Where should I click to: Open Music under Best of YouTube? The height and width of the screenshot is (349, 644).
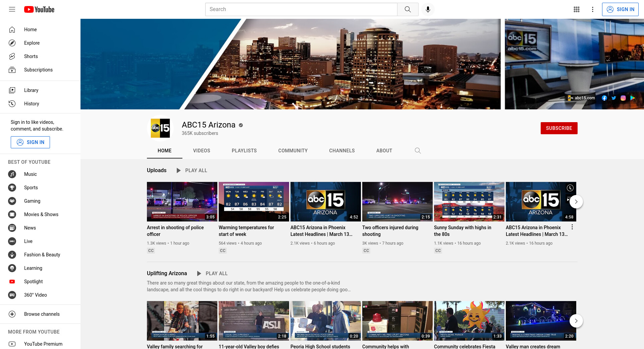[40, 174]
